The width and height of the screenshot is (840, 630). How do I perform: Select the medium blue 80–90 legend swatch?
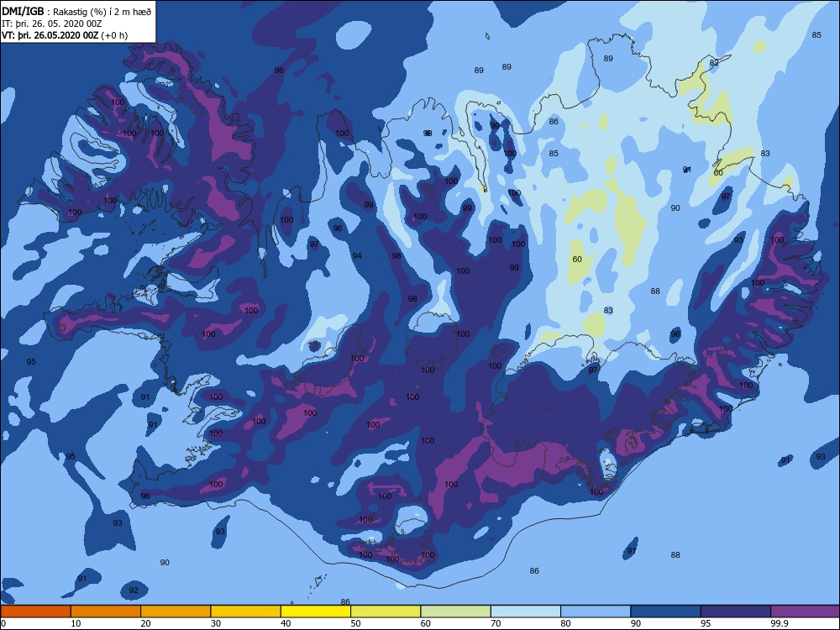click(x=596, y=612)
